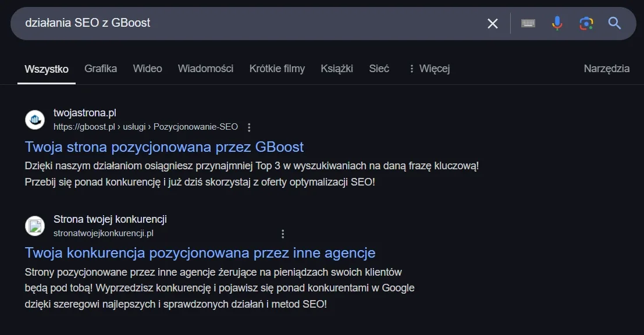This screenshot has width=644, height=335.
Task: Switch to the Książki tab
Action: [x=337, y=69]
